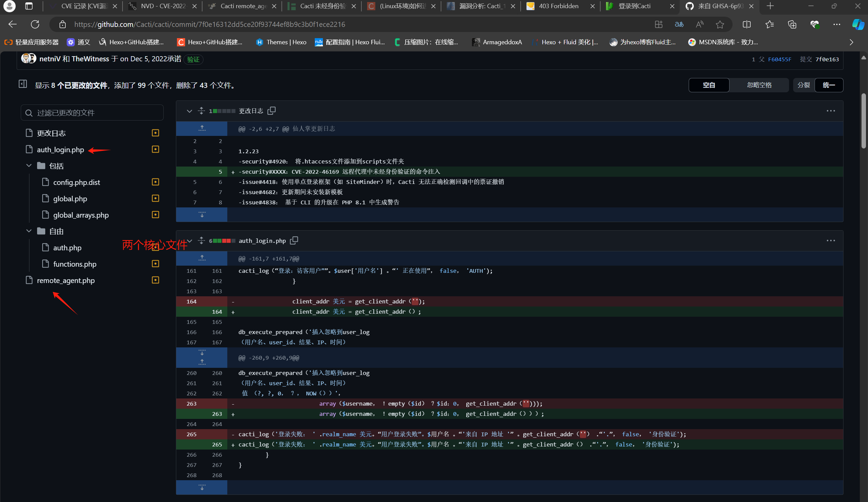The image size is (868, 502).
Task: Select the 空白 whitespace option
Action: (x=709, y=85)
